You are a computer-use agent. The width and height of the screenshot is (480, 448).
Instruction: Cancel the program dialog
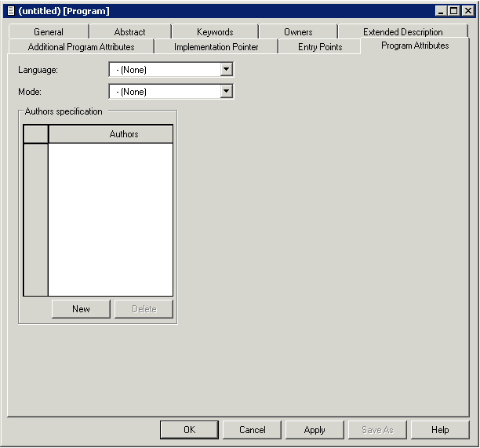(252, 430)
